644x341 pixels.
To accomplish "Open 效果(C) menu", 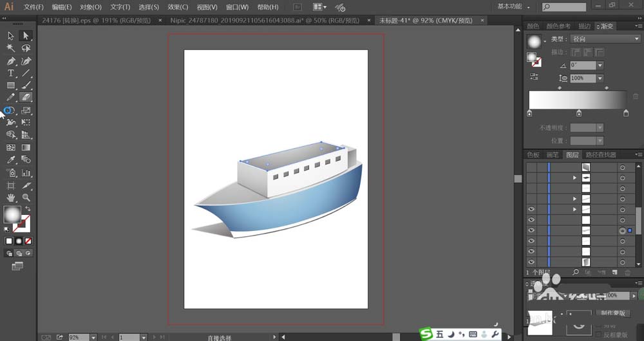I will 178,7.
